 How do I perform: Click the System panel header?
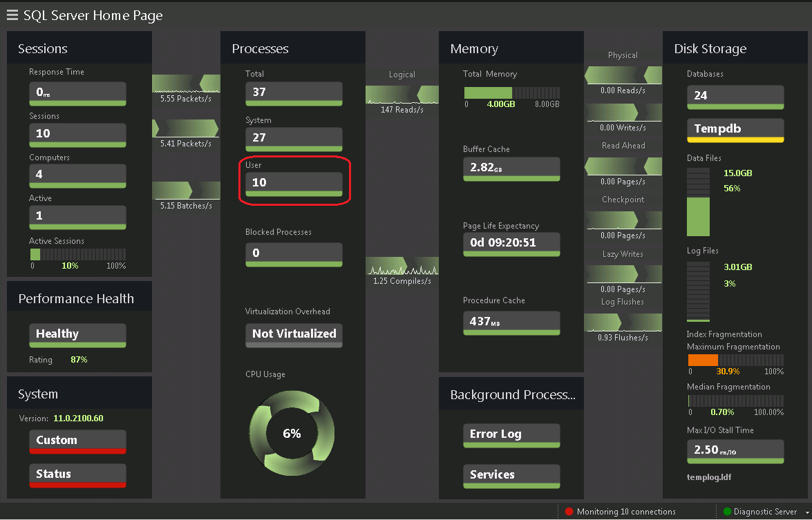(x=79, y=393)
